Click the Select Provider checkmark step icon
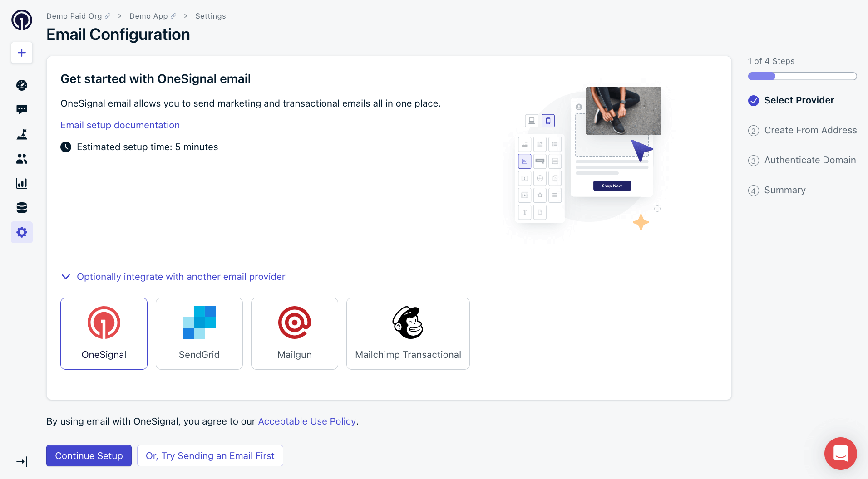This screenshot has width=868, height=479. point(754,101)
